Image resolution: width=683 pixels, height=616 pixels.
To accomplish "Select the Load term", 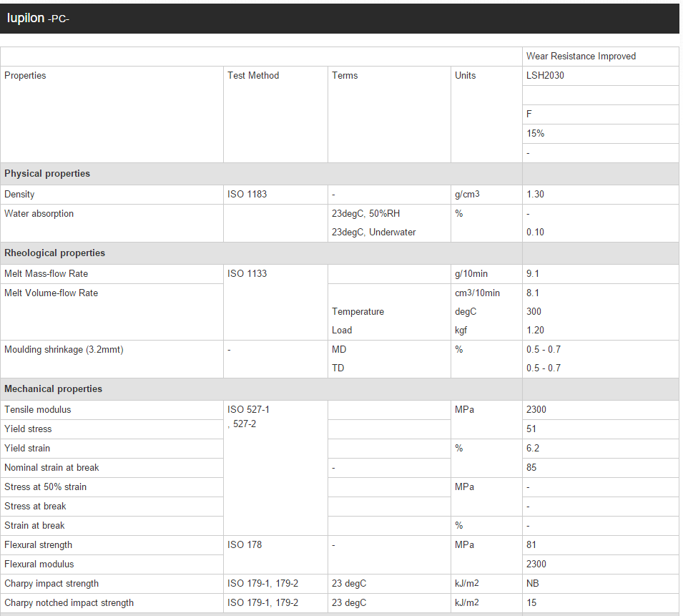I will coord(342,331).
